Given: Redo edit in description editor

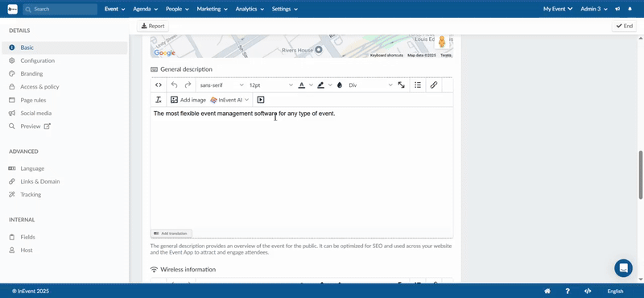Looking at the screenshot, I should tap(188, 85).
